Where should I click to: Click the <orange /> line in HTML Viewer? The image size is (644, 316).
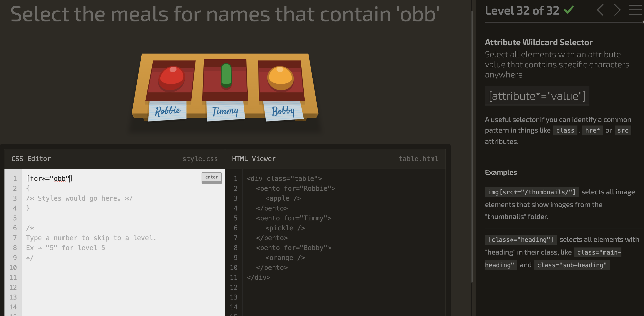pyautogui.click(x=285, y=258)
